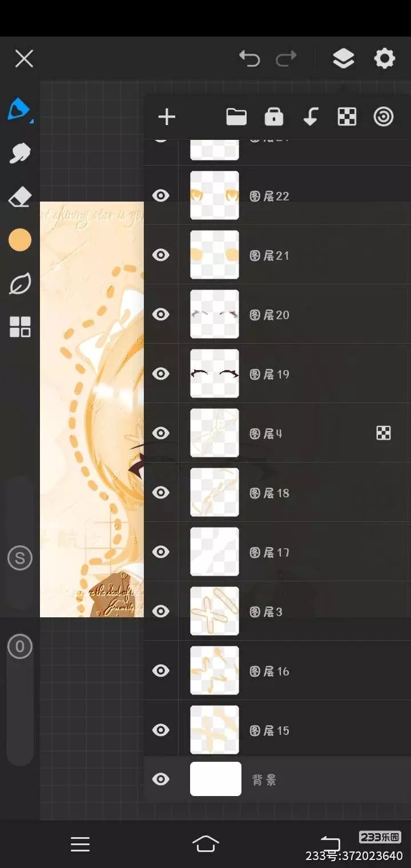Lock the layer using padlock icon
Screen dimensions: 411x868
coord(274,117)
